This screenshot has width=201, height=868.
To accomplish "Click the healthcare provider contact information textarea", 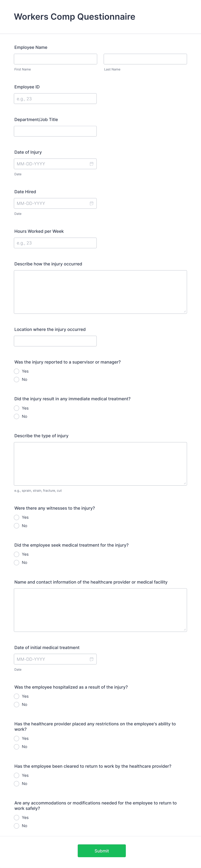I will click(x=100, y=610).
